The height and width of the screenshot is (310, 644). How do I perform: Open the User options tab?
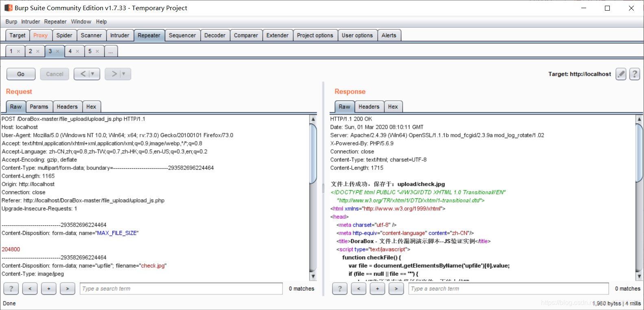coord(357,35)
